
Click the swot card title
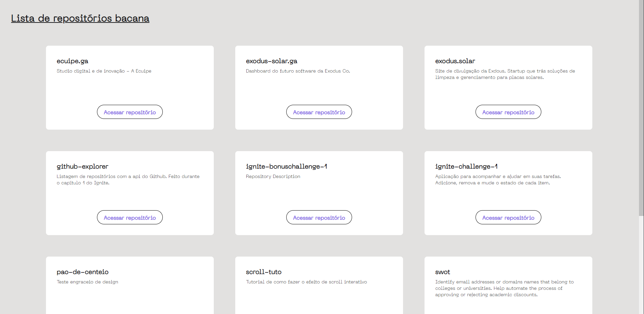pos(443,272)
